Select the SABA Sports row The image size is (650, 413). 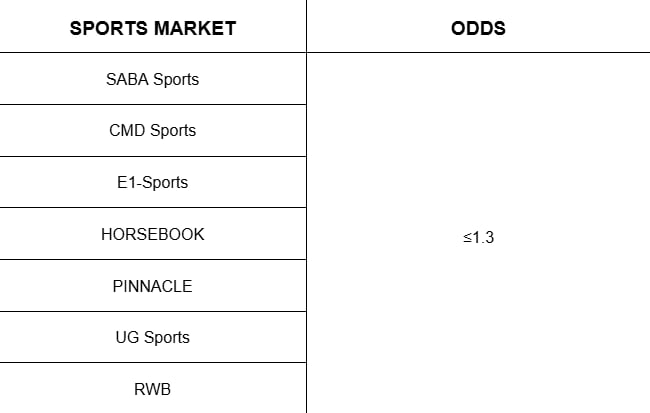pos(153,79)
